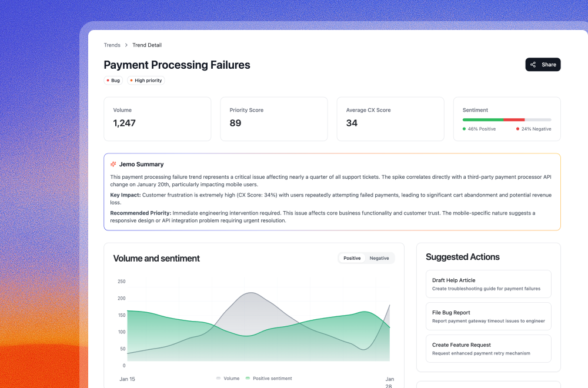
Task: Go back to Trends breadcrumb
Action: (x=112, y=45)
